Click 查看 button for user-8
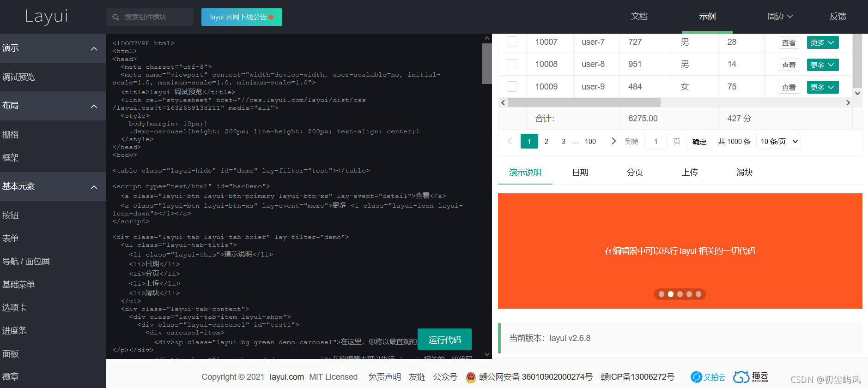 [789, 65]
